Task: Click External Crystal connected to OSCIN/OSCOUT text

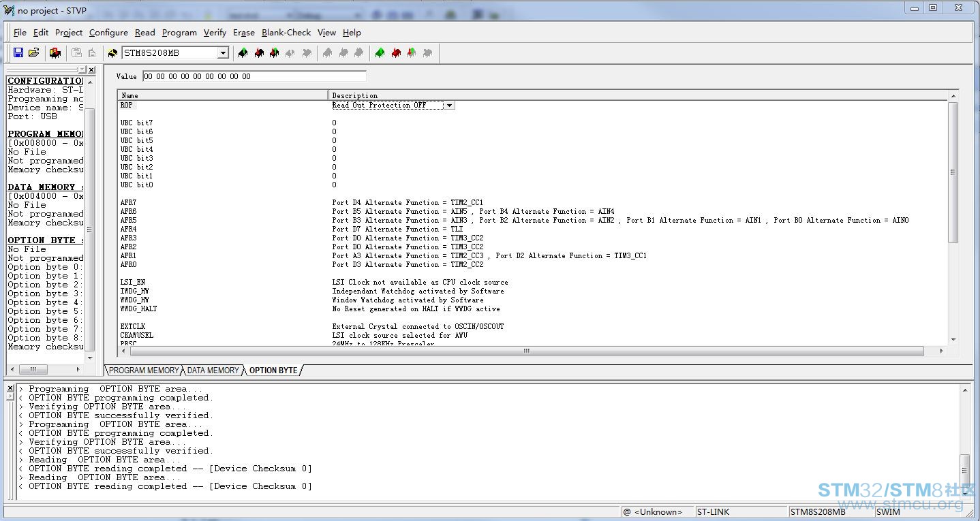Action: point(418,327)
